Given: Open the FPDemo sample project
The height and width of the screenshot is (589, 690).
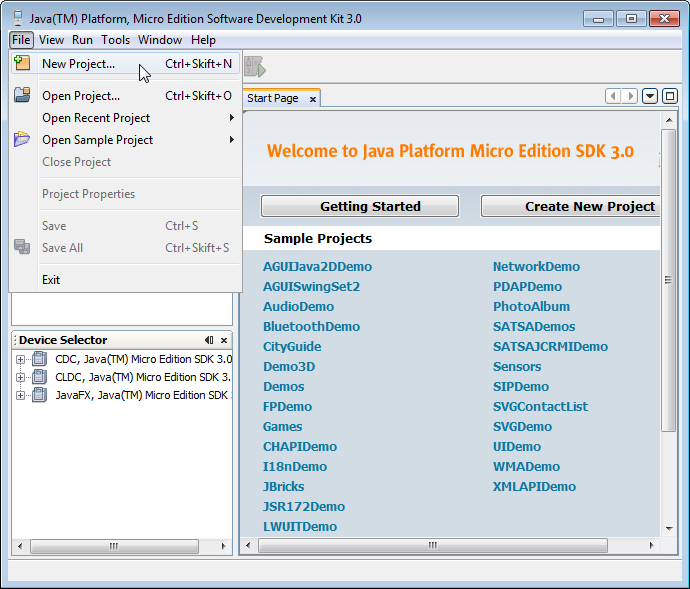Looking at the screenshot, I should point(287,406).
